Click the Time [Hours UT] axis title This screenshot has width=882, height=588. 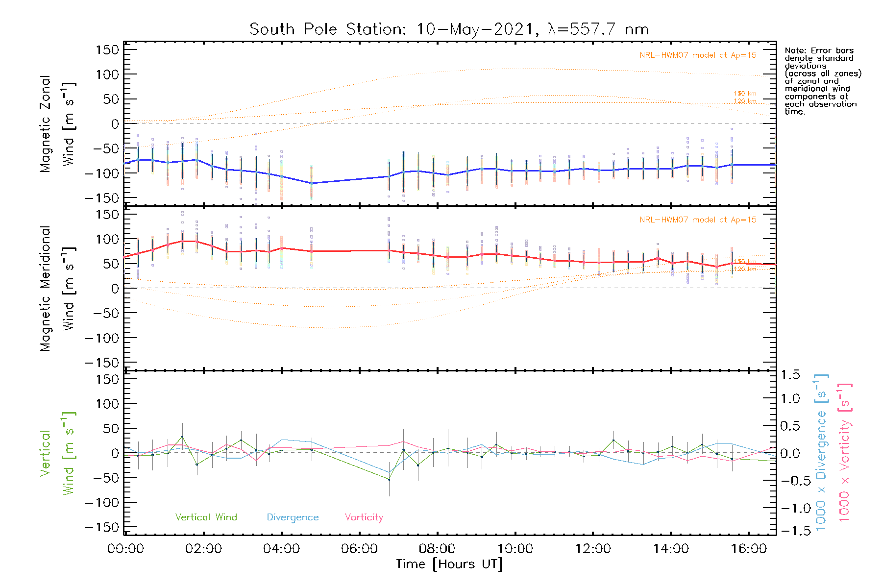pyautogui.click(x=449, y=564)
